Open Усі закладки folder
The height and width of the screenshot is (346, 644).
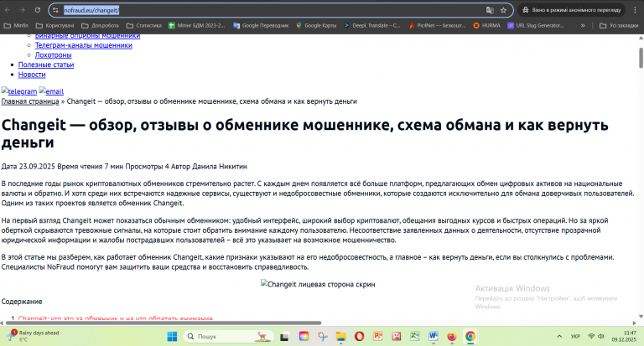619,25
